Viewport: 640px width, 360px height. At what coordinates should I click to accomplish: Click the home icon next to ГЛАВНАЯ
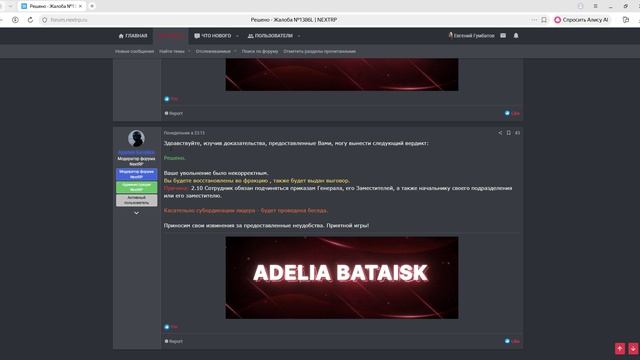tap(121, 36)
